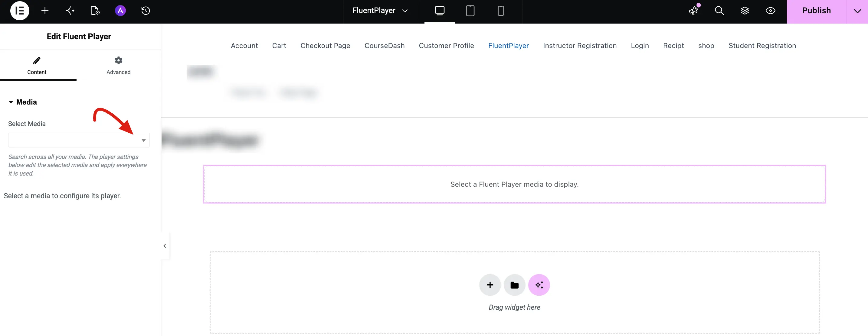Screen dimensions: 868x336
Task: Click the FluentPlayer nav link
Action: pyautogui.click(x=509, y=45)
